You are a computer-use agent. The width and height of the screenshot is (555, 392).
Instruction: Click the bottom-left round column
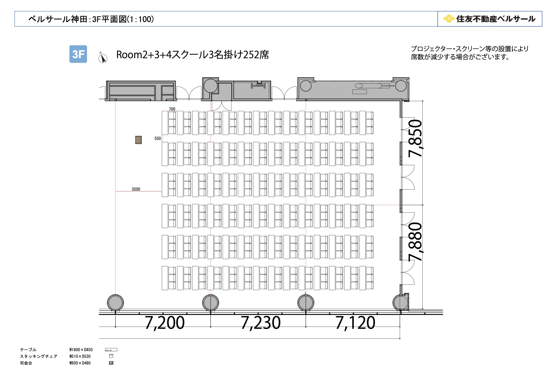[x=115, y=303]
